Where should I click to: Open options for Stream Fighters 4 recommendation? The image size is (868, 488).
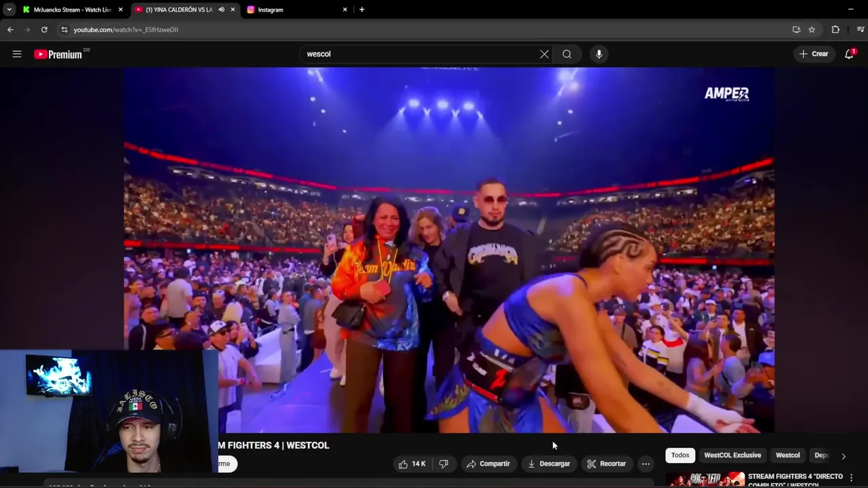pos(851,478)
